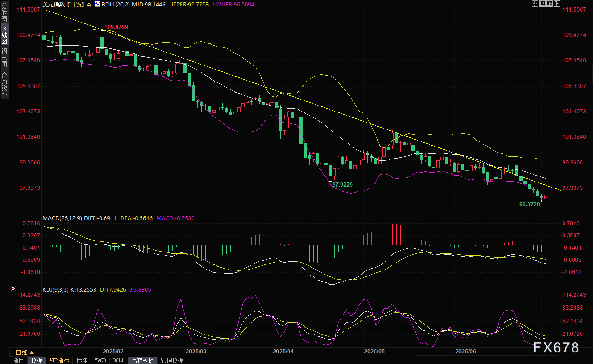The image size is (593, 364).
Task: Click the export-right panel icon at top right
Action: point(558,4)
